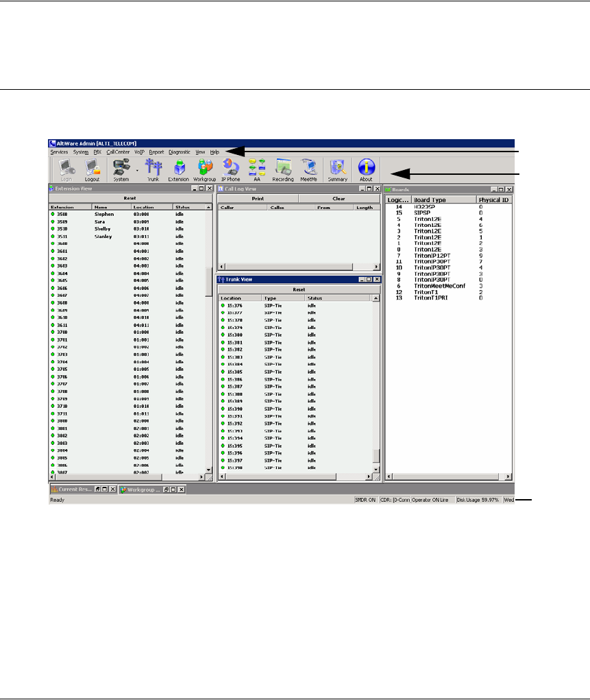Restore the minimized Current Res... window
The image size is (590, 700).
tap(97, 490)
